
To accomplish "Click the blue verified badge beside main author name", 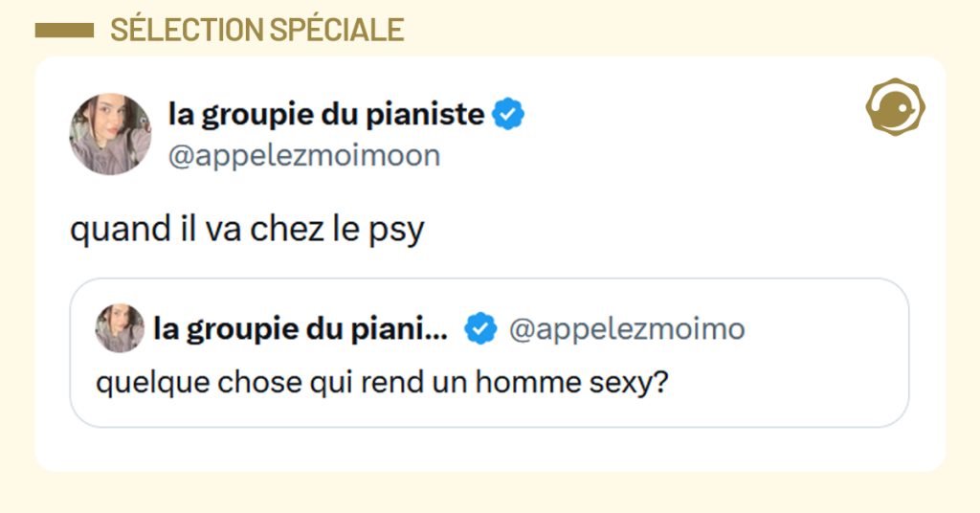I will pyautogui.click(x=508, y=115).
